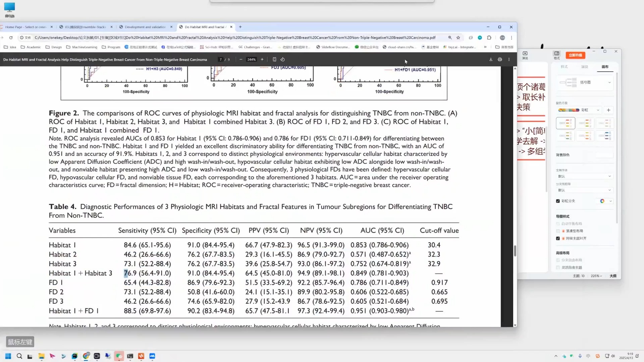Click the taskbar clock showing 9:19
Screen dimensions: 644x362
[x=626, y=356]
